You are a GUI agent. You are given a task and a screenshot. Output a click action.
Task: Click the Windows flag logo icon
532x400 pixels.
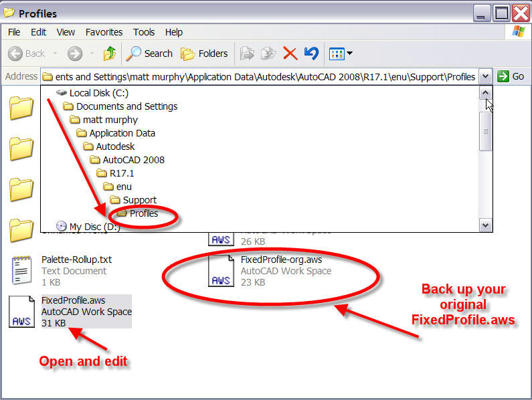point(518,31)
